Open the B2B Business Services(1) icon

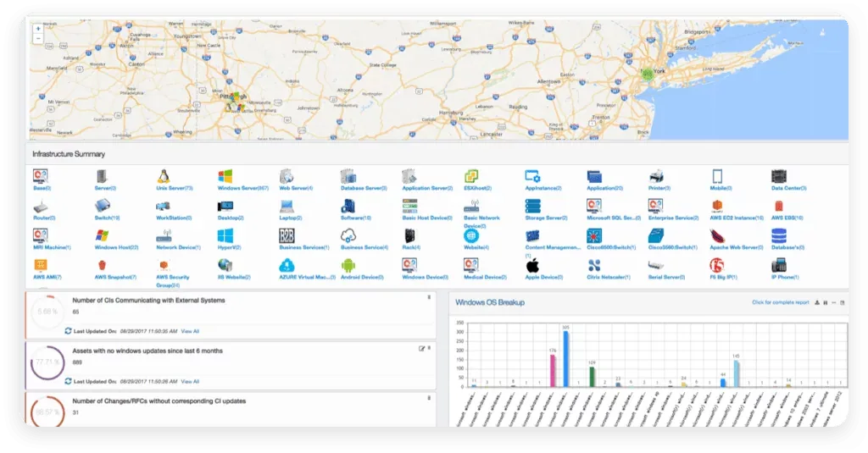pyautogui.click(x=287, y=235)
